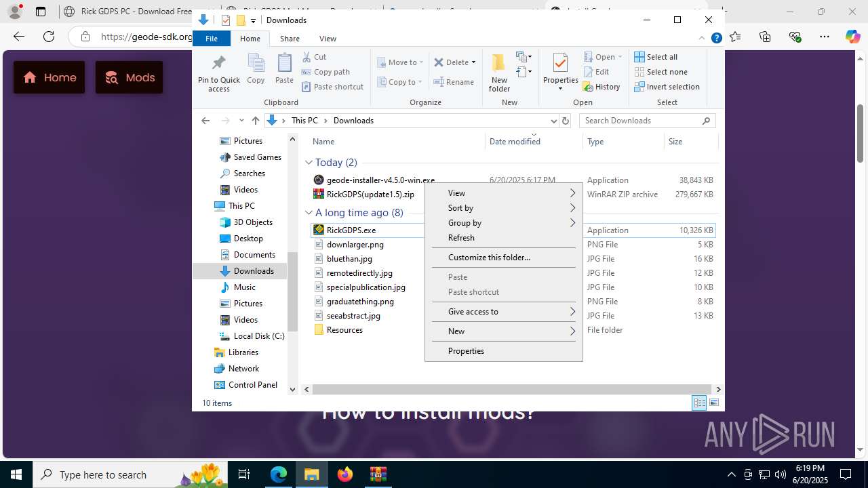Switch to the View ribbon tab
The width and height of the screenshot is (868, 488).
click(x=328, y=39)
